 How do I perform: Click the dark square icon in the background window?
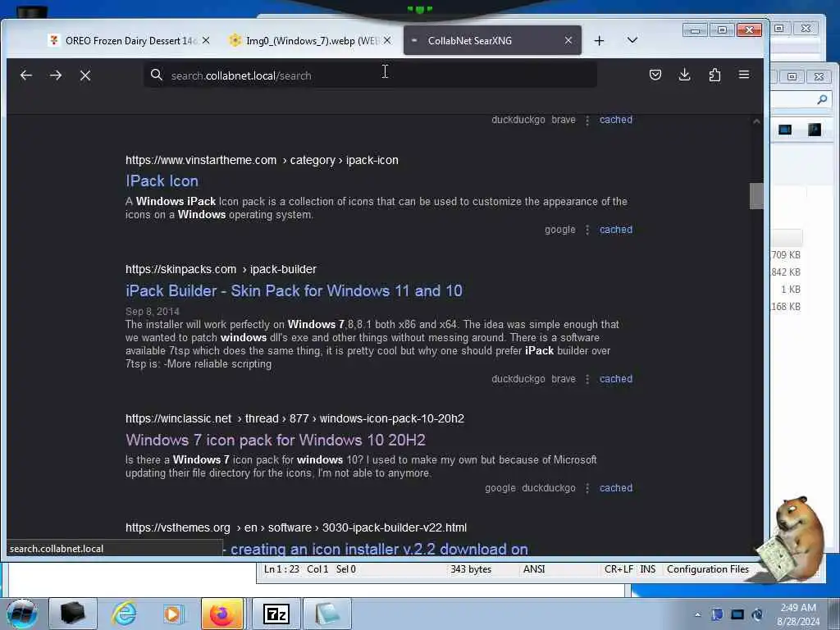[815, 130]
